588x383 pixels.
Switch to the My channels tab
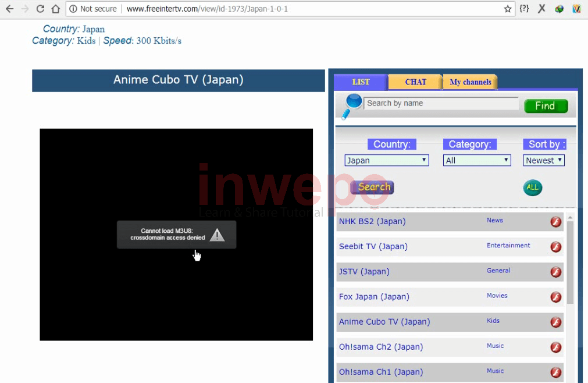click(x=471, y=82)
